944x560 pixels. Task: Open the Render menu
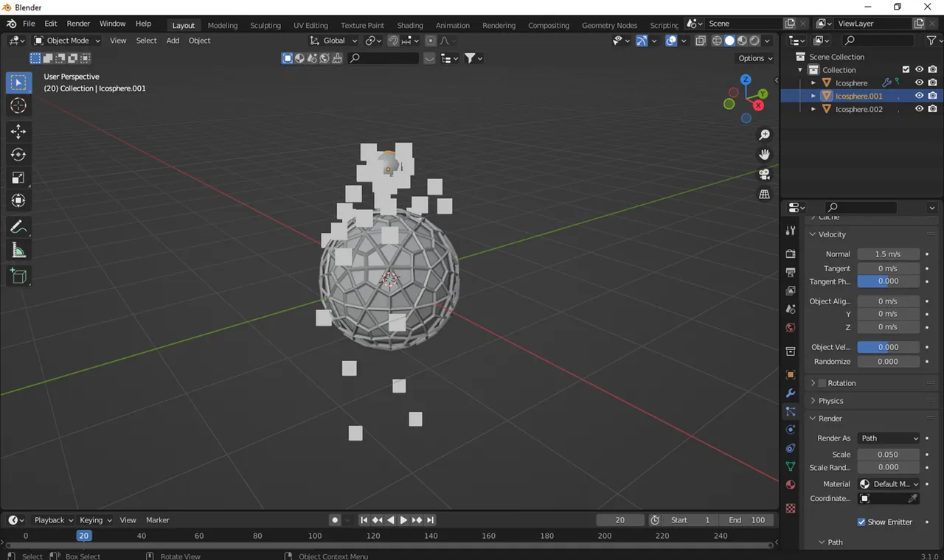coord(78,24)
